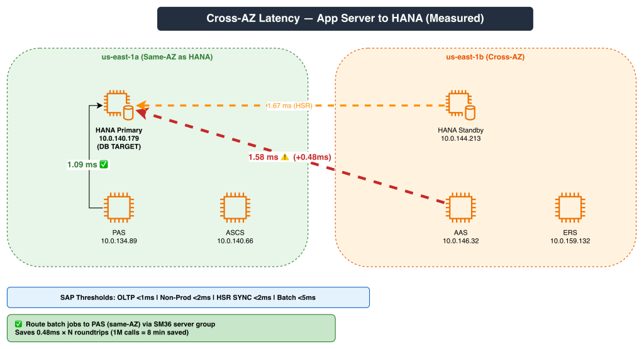Viewport: 644px width, 349px height.
Task: Select the HANA Primary database instance icon
Action: (x=119, y=105)
